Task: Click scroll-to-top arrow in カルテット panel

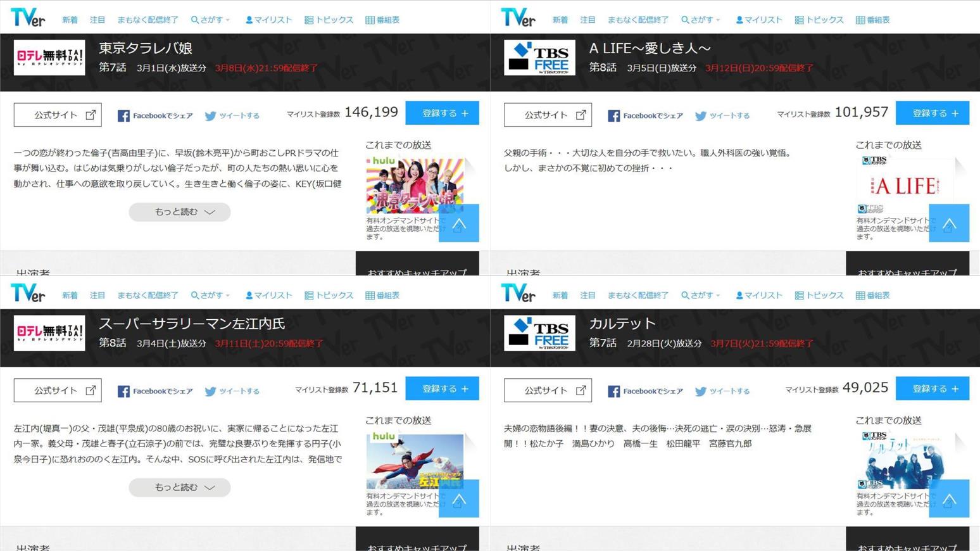Action: click(x=949, y=498)
